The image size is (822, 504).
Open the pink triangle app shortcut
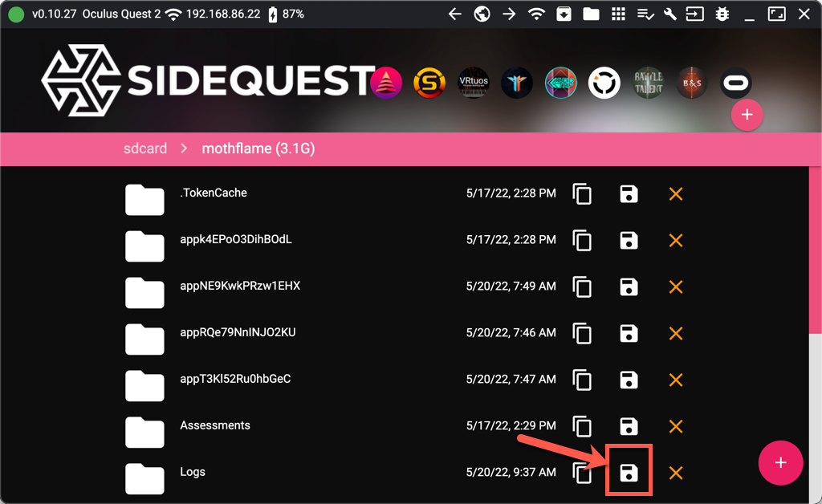point(386,83)
